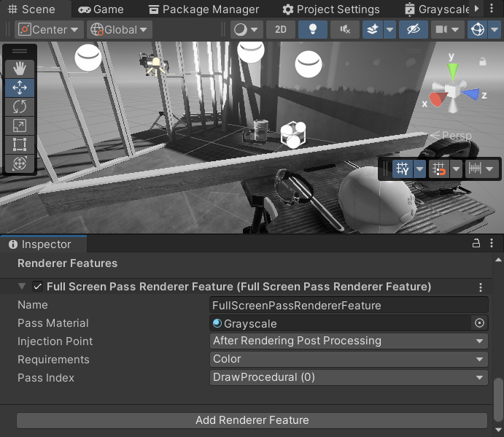Open the Renderer Feature three-dot options menu
The height and width of the screenshot is (437, 504).
point(481,287)
